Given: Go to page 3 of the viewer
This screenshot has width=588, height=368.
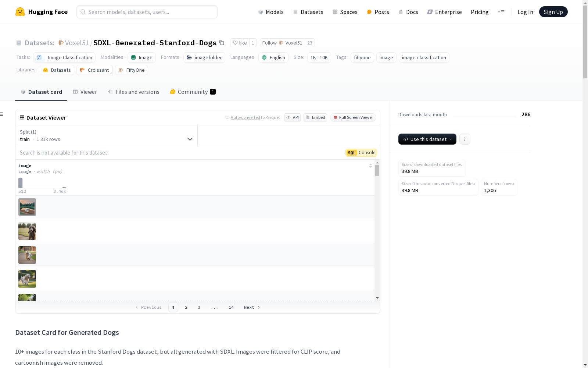Looking at the screenshot, I should tap(199, 307).
